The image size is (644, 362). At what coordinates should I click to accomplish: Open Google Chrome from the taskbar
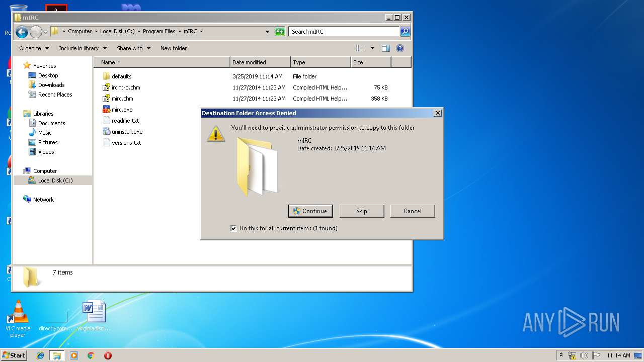(x=91, y=355)
